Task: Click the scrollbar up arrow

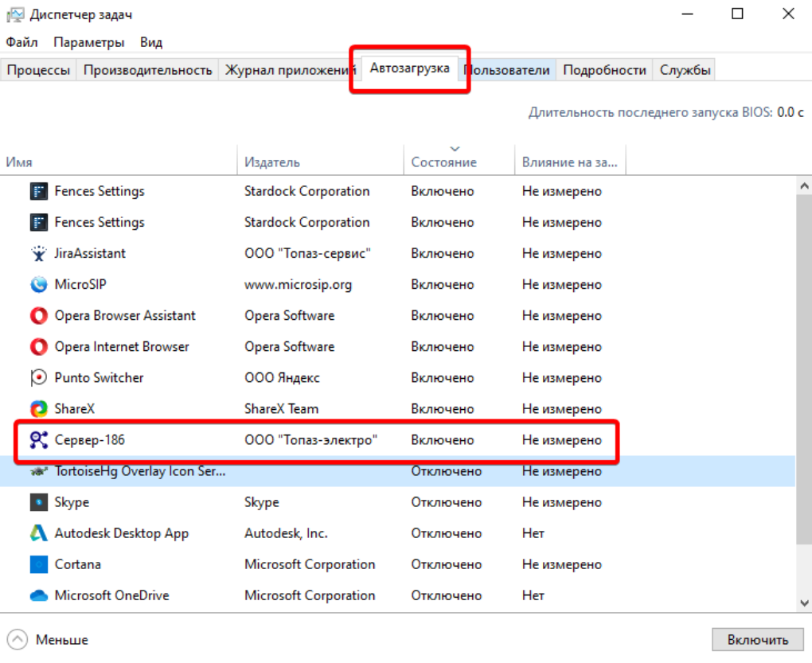Action: coord(804,185)
